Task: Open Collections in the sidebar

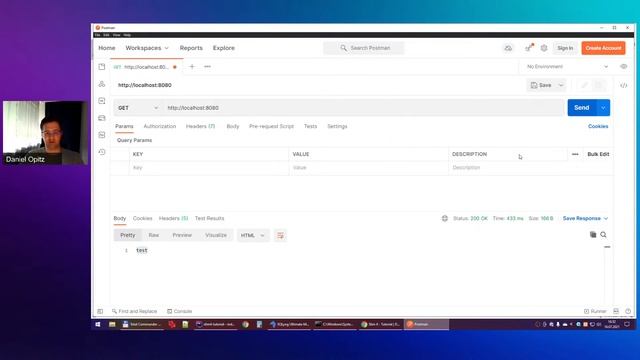Action: [102, 67]
